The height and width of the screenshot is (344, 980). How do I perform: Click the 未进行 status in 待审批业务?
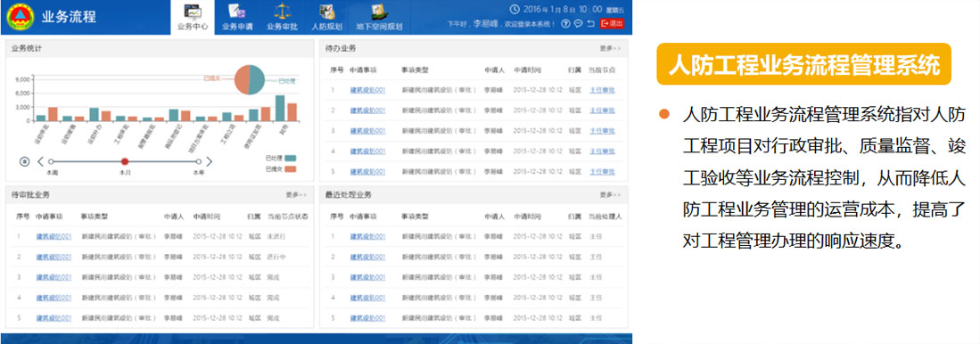point(276,237)
